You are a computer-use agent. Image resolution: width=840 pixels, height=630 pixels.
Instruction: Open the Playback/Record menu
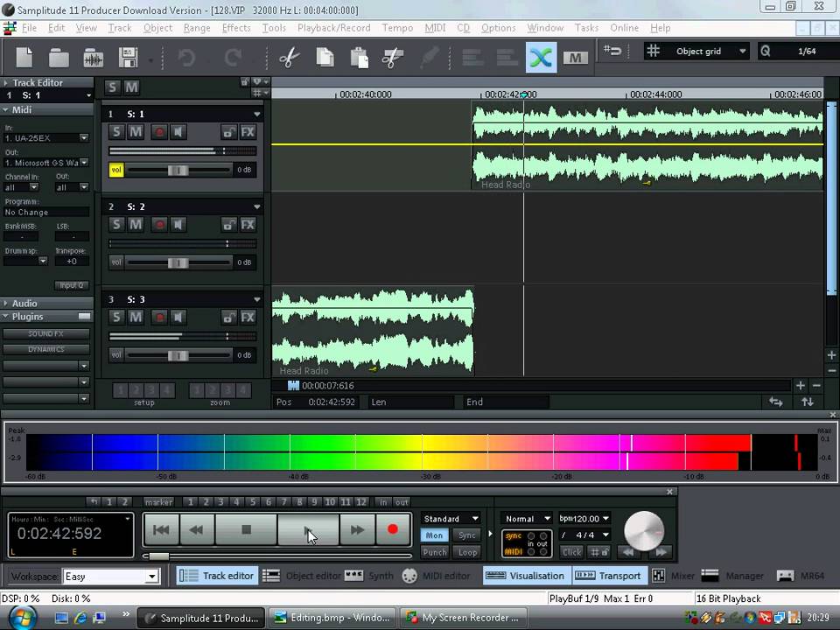pyautogui.click(x=333, y=28)
